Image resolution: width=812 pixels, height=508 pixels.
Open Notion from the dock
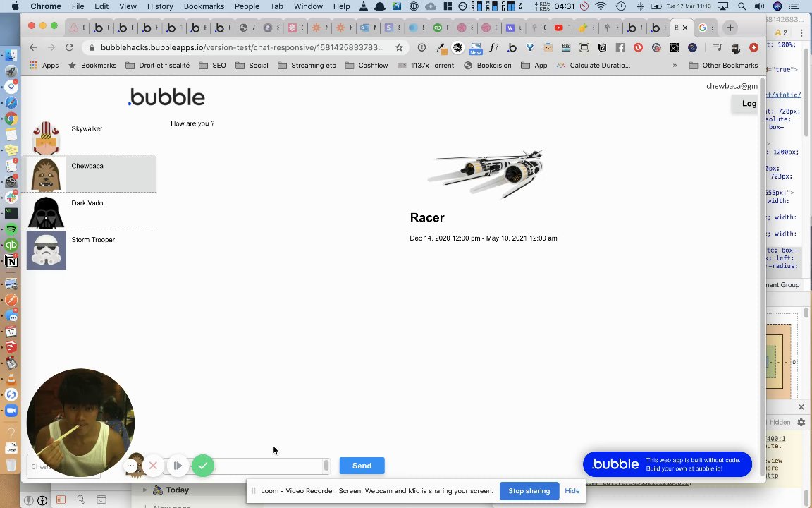pos(11,261)
